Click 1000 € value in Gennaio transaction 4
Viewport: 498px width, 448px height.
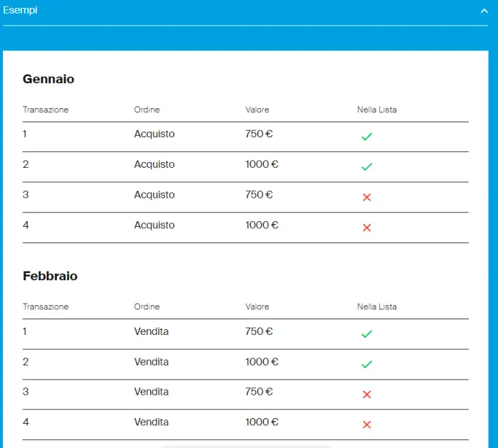click(262, 225)
